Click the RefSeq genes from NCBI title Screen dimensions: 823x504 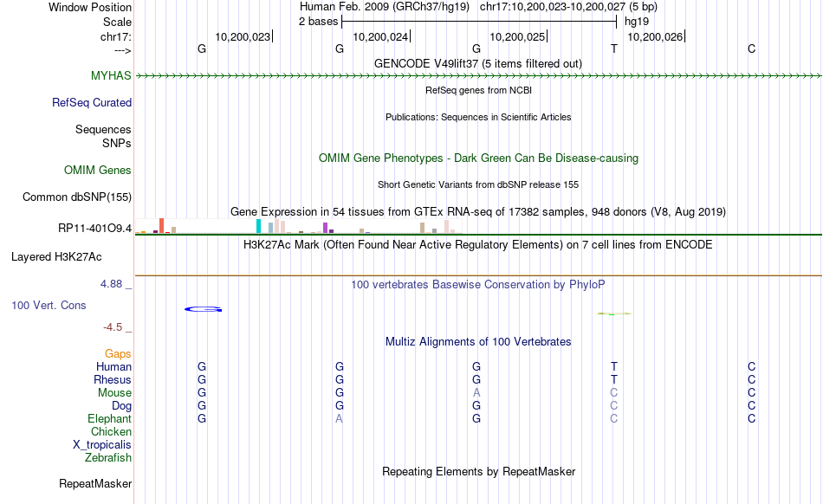coord(479,90)
